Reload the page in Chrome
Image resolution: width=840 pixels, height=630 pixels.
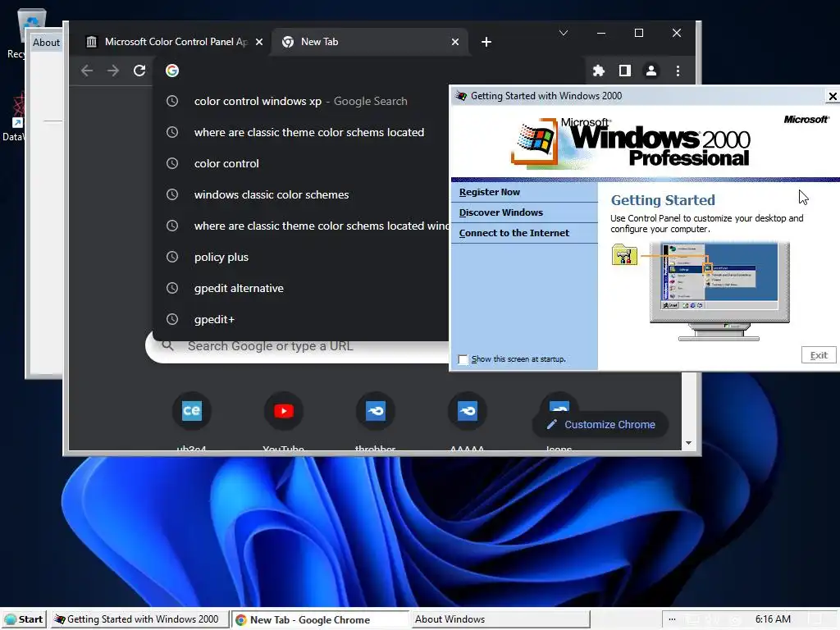tap(139, 71)
